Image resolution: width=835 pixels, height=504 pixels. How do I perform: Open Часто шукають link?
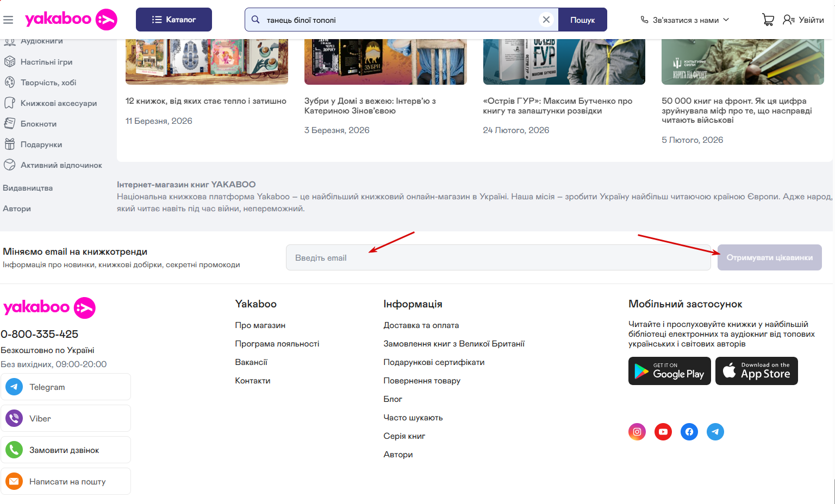[x=413, y=418]
